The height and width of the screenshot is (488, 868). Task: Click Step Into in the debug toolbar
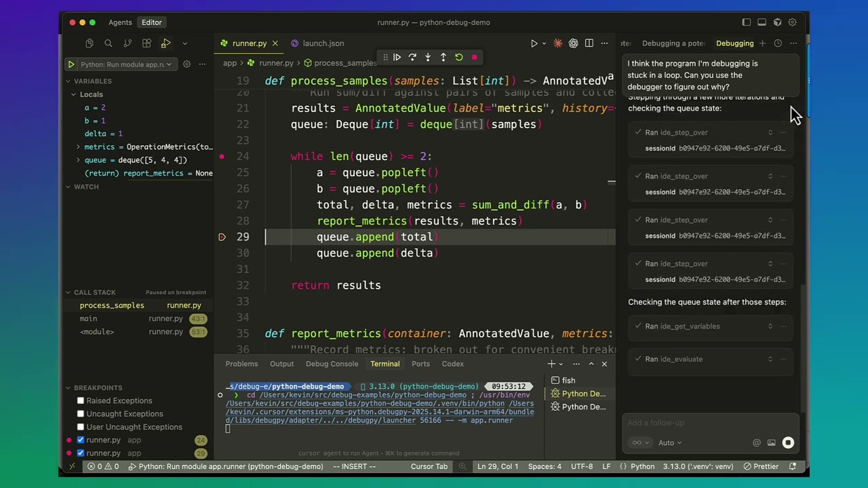tap(428, 58)
